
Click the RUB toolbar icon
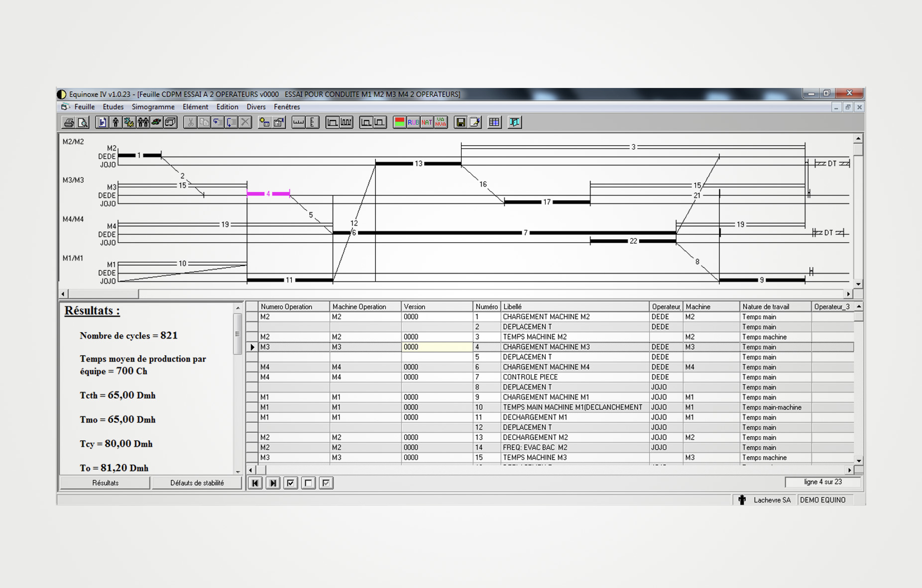click(x=413, y=122)
